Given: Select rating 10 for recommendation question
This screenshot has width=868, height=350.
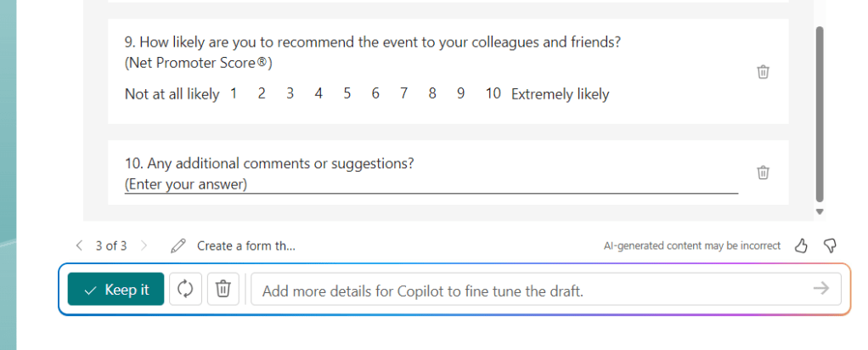Looking at the screenshot, I should click(493, 93).
